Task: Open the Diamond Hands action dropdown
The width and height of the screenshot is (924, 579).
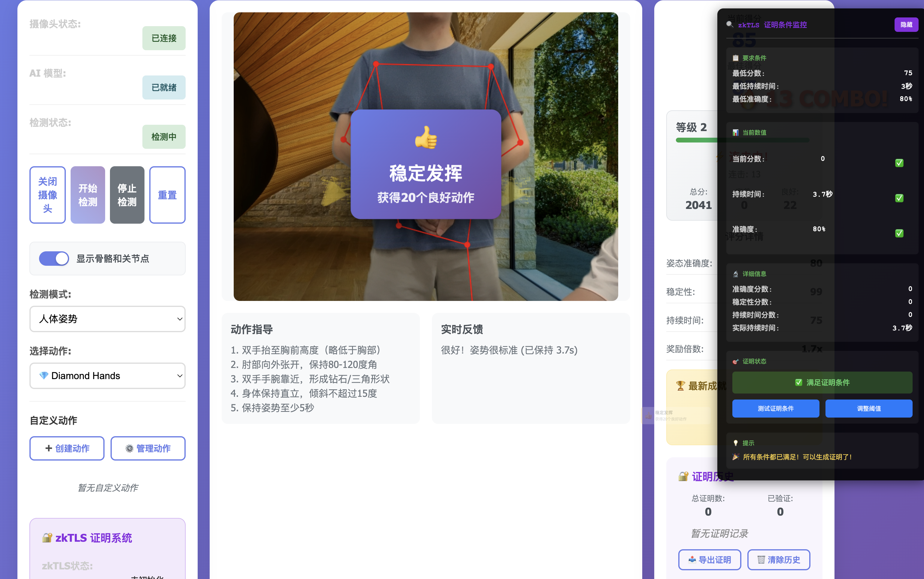Action: click(x=108, y=376)
